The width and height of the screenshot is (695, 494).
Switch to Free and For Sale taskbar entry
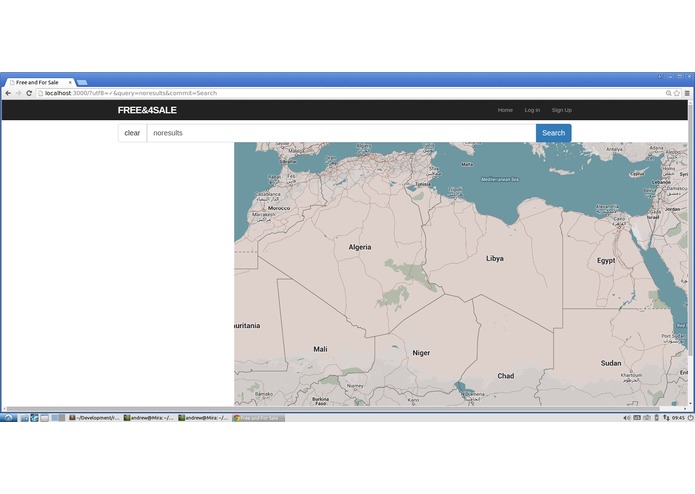tap(258, 418)
